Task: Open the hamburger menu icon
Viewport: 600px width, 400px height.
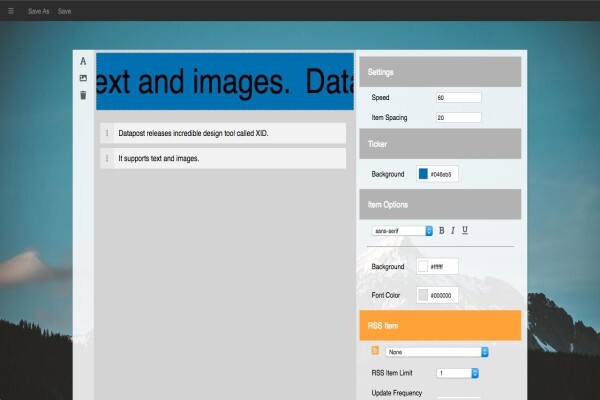Action: coord(11,11)
